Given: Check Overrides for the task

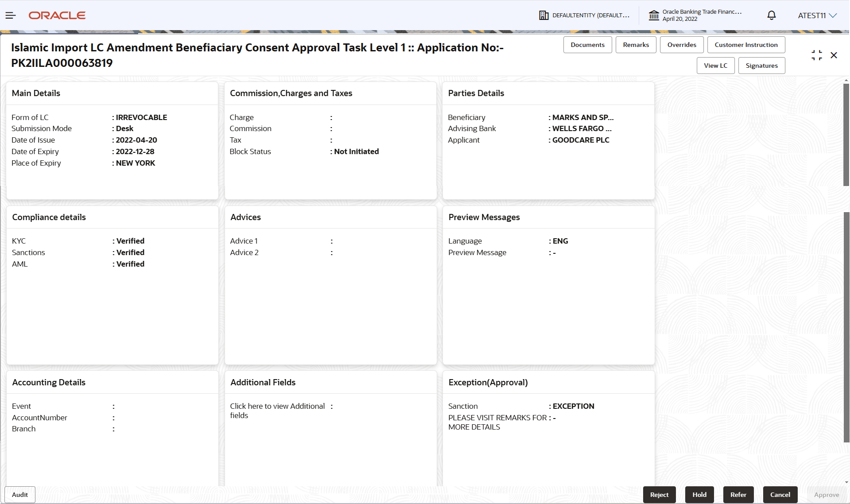Looking at the screenshot, I should [x=682, y=44].
